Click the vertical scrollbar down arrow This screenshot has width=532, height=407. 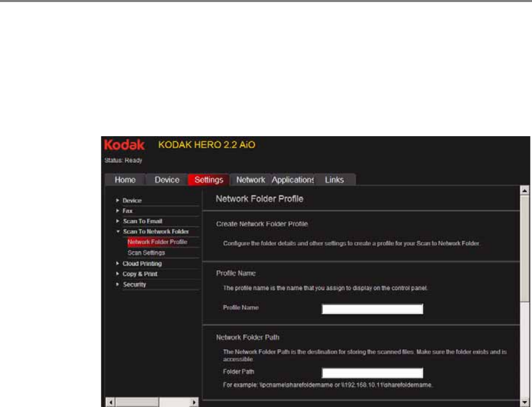click(524, 403)
